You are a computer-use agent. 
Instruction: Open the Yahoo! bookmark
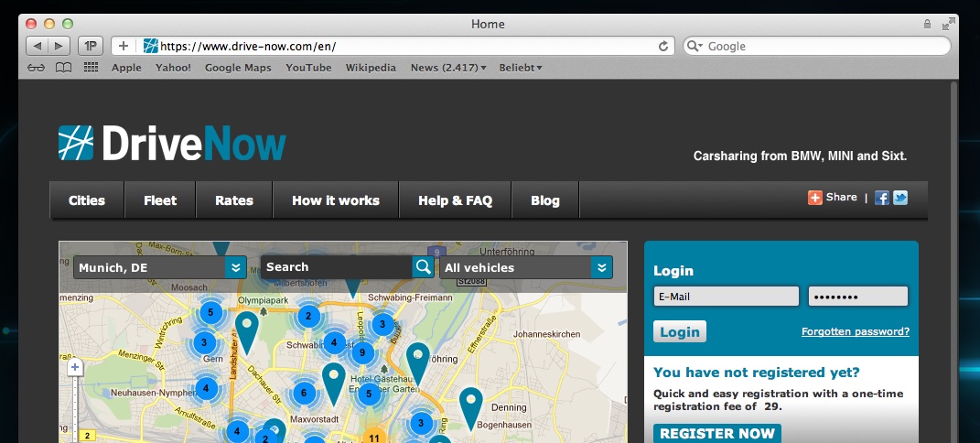173,68
